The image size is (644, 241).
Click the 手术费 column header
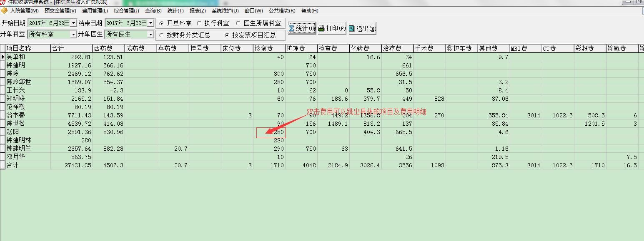point(430,49)
